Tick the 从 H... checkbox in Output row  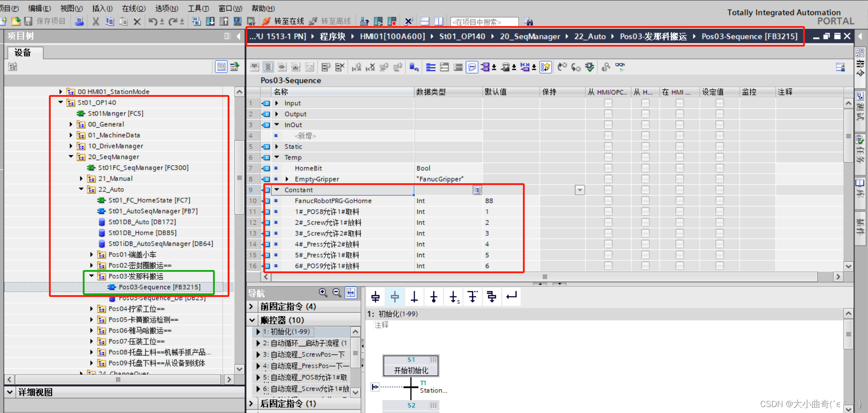point(645,114)
